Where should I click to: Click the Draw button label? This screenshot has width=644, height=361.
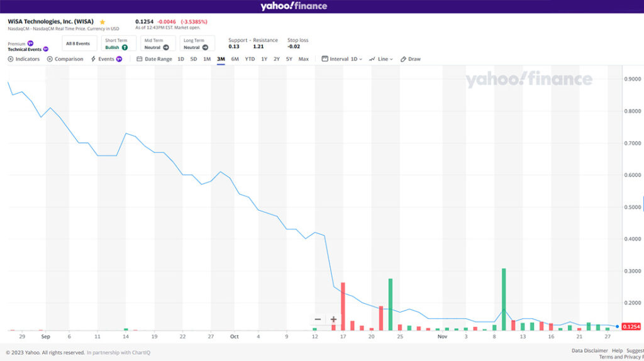414,59
